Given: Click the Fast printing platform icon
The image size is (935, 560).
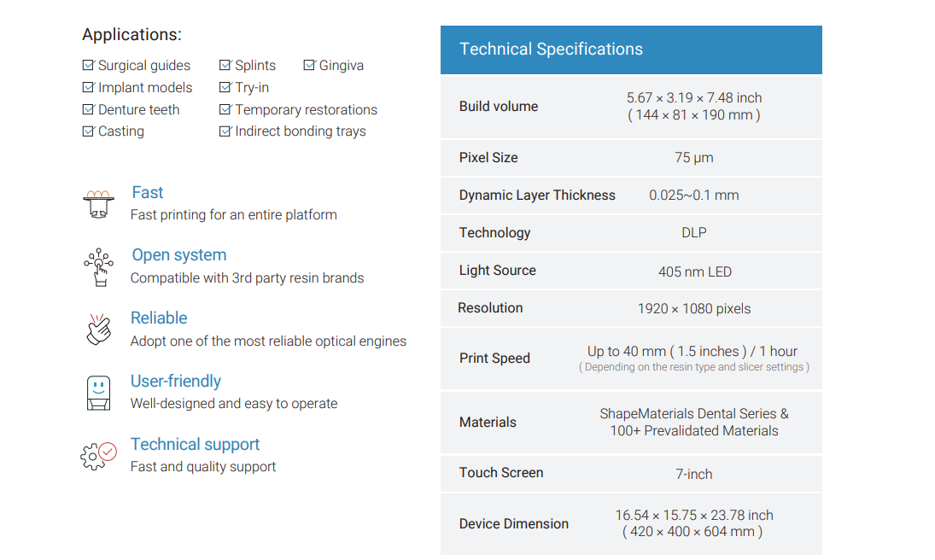Looking at the screenshot, I should pos(98,205).
